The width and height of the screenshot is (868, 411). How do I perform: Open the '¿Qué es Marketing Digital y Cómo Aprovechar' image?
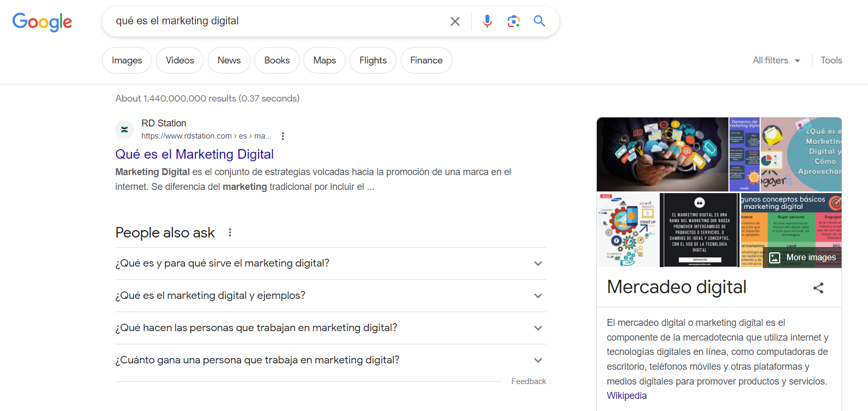coord(801,154)
